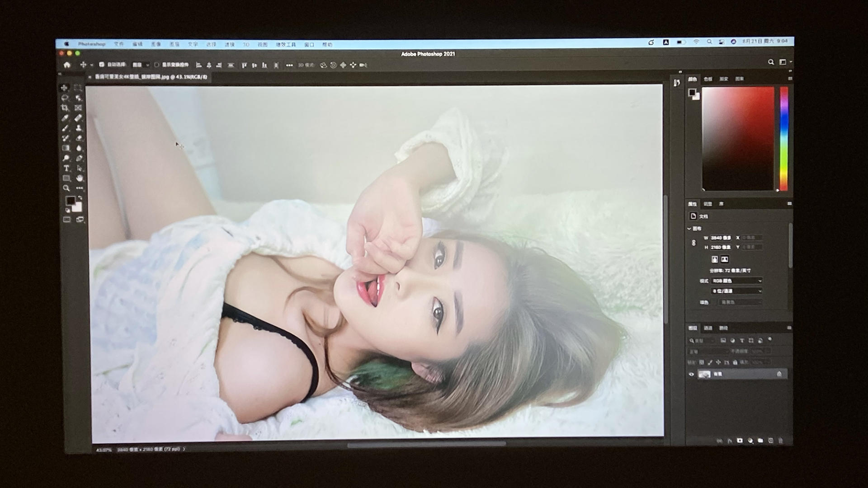Click the Home icon in options bar

tap(67, 65)
